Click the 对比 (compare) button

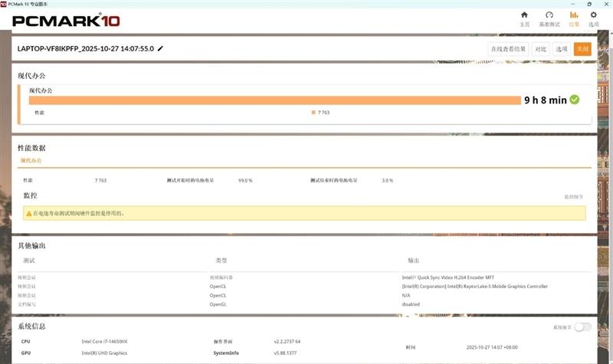point(541,49)
